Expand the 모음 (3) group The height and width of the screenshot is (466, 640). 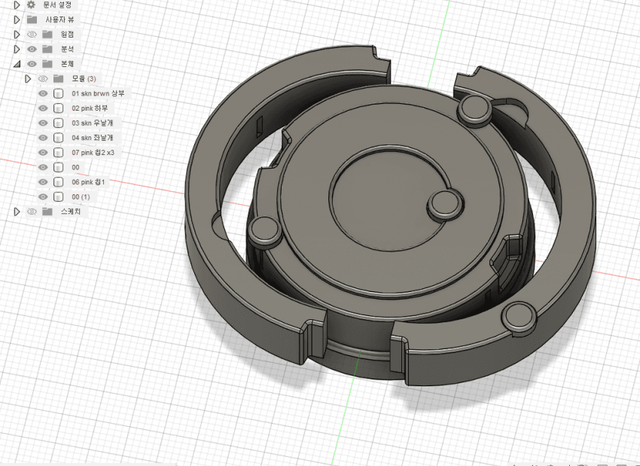[x=30, y=78]
